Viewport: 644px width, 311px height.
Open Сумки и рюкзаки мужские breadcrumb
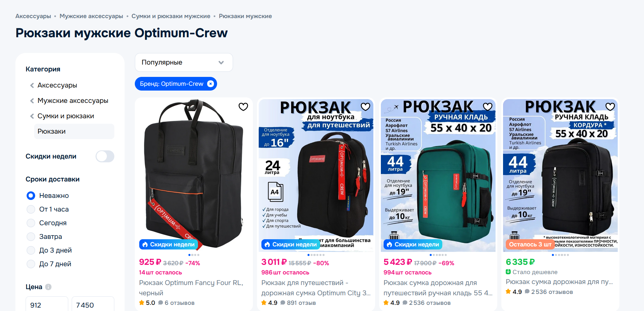[171, 16]
